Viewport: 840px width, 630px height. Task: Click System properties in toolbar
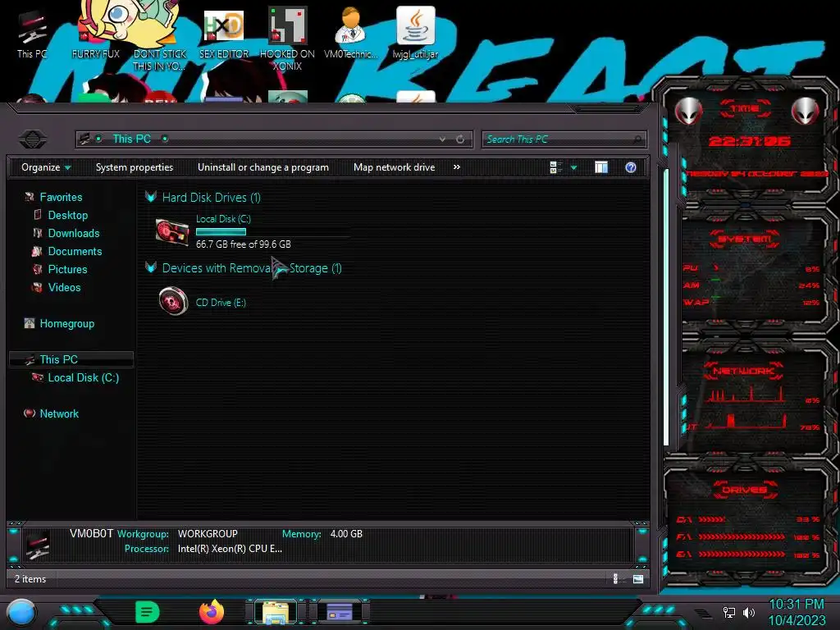pyautogui.click(x=135, y=167)
